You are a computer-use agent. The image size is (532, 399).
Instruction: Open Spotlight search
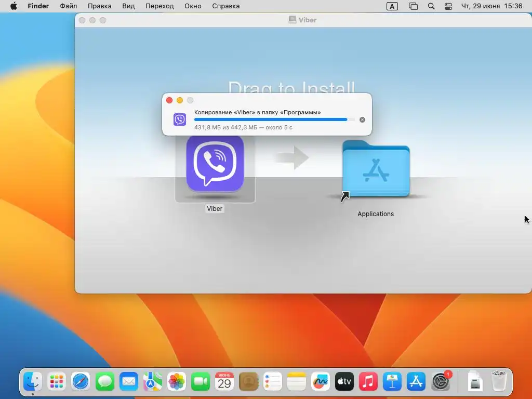[431, 6]
